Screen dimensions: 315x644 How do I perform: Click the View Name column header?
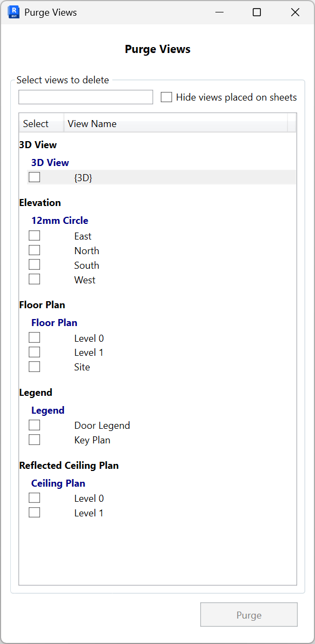[x=91, y=123]
